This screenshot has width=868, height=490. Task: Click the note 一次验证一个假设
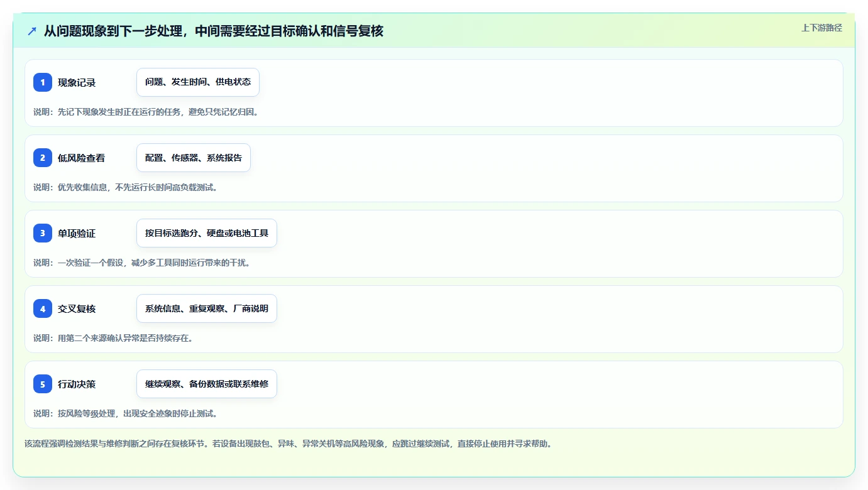point(142,263)
